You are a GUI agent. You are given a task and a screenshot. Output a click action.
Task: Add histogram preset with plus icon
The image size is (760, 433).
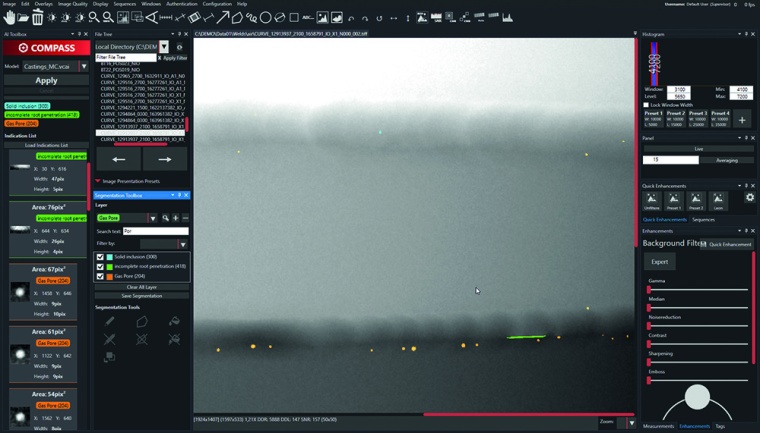[742, 120]
